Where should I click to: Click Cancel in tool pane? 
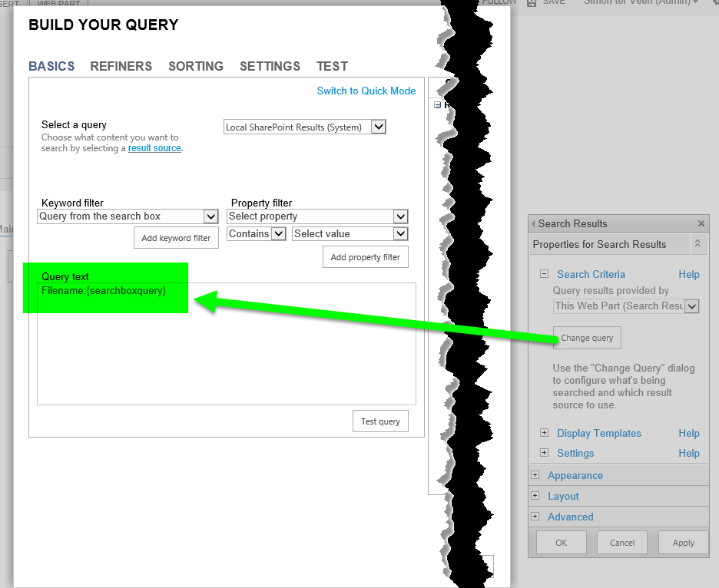[622, 543]
